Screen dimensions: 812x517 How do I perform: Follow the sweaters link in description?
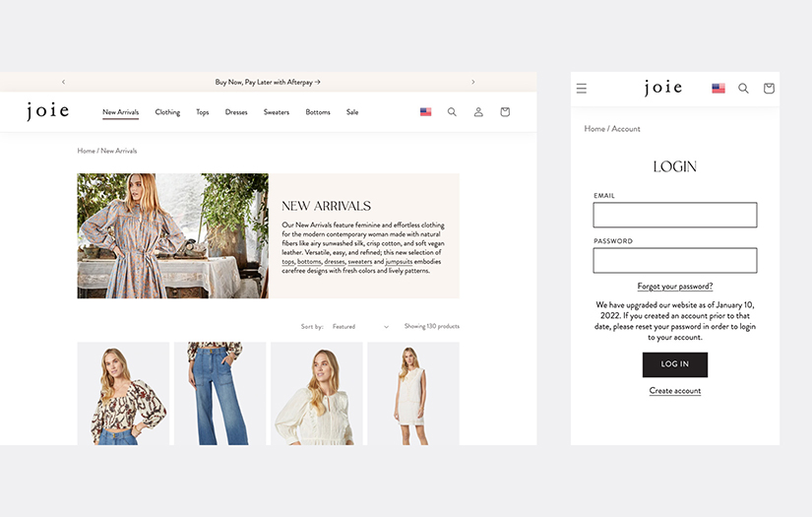click(360, 262)
